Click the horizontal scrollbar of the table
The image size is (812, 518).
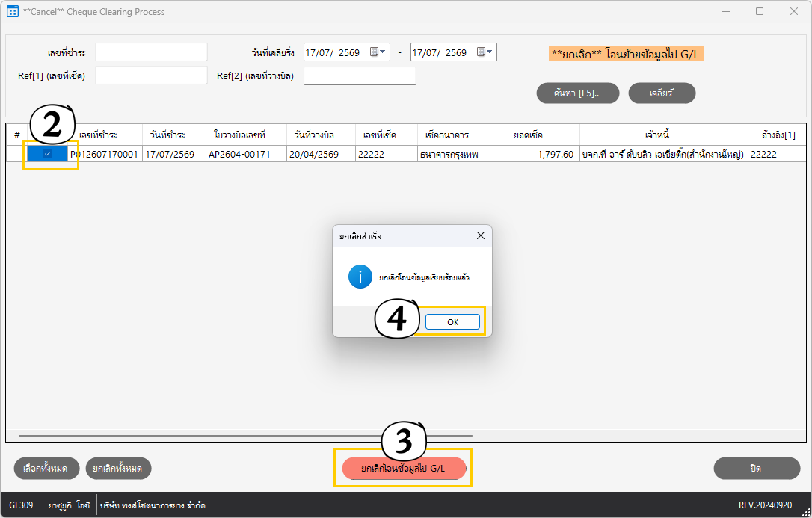[245, 436]
